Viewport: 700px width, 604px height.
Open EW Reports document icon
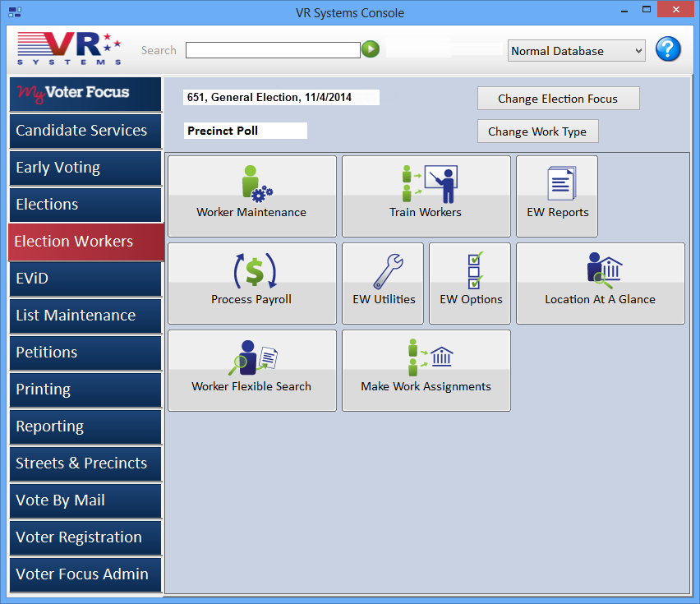(562, 183)
